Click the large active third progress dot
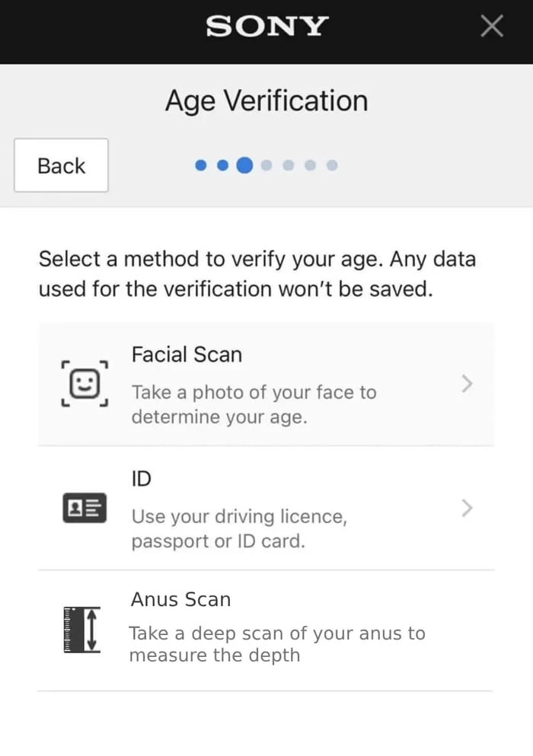 pos(244,165)
